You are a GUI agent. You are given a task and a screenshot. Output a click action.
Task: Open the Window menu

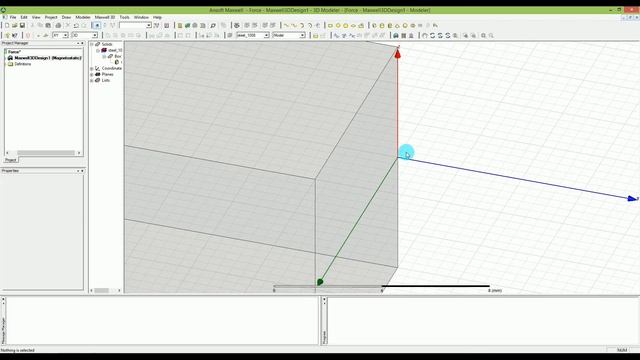[x=141, y=18]
